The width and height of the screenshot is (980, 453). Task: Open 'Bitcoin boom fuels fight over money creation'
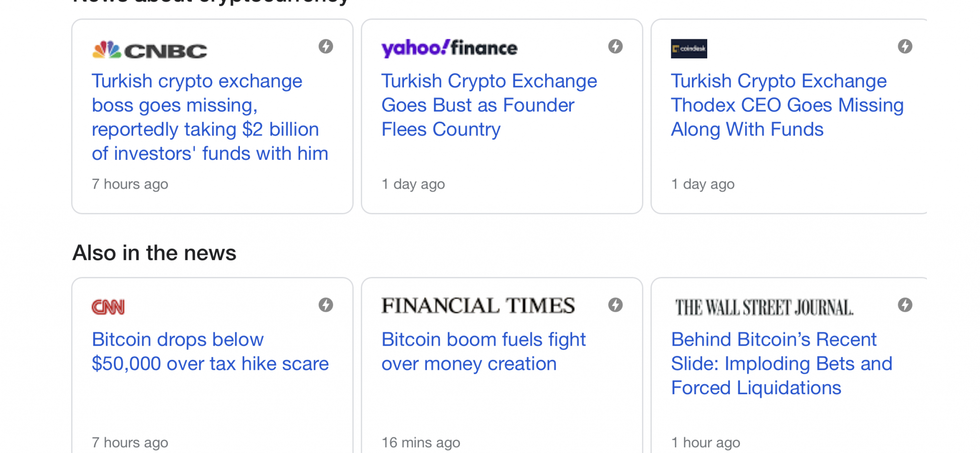483,351
